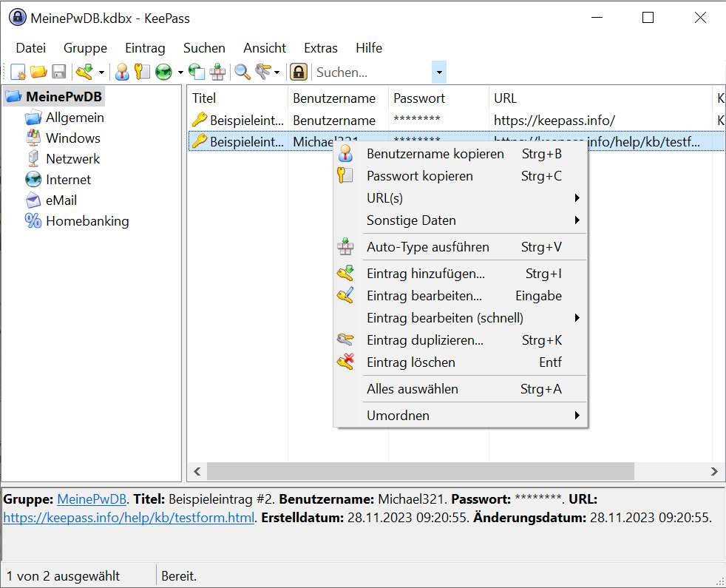The width and height of the screenshot is (726, 588).
Task: Copy username via the toolbar person icon
Action: [x=122, y=72]
